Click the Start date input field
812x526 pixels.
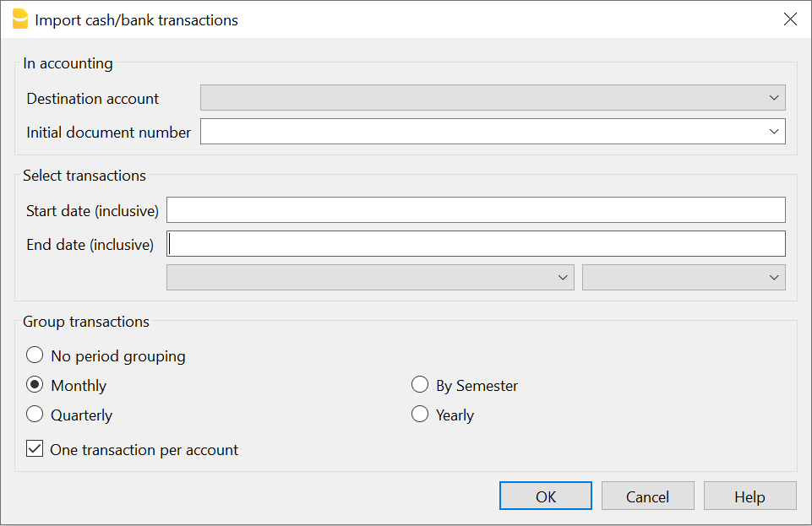(x=476, y=209)
